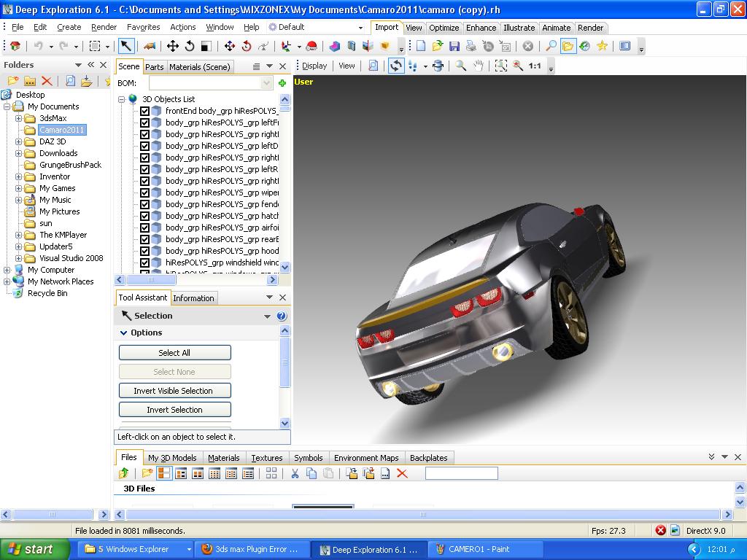Switch to the Parts tab
Screen dimensions: 747x560
pyautogui.click(x=155, y=67)
